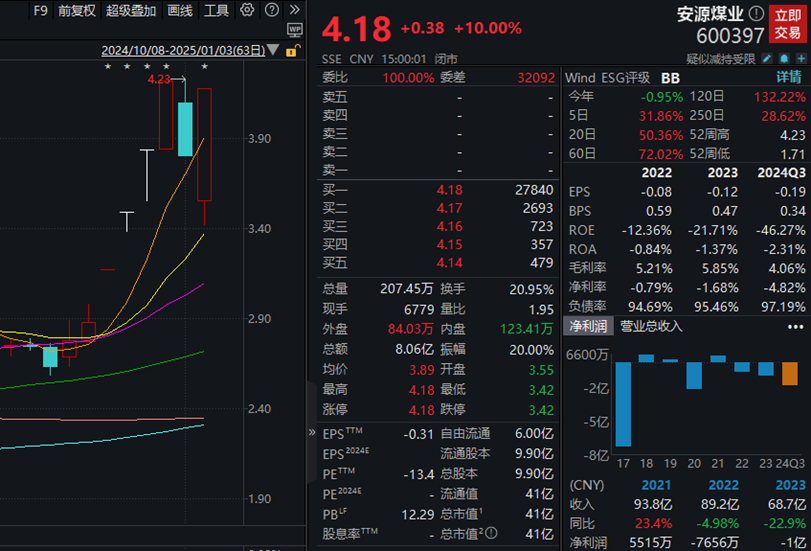
Task: Open the chart settings gear icon
Action: [248, 11]
